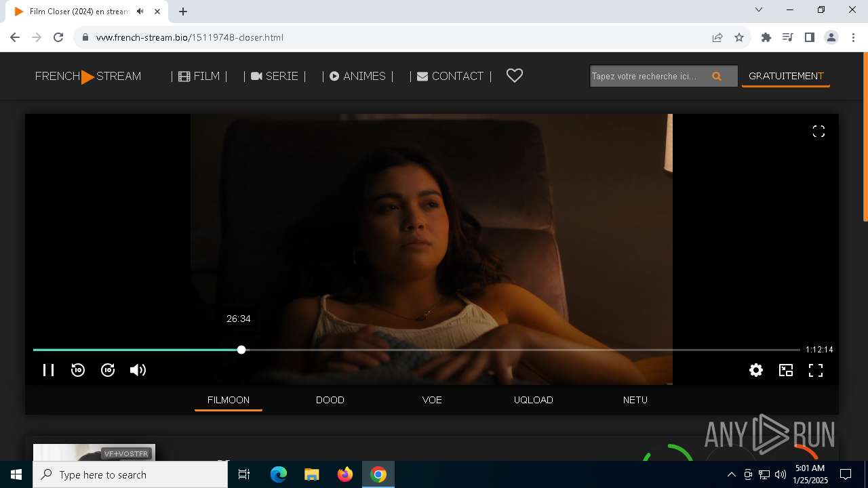Enable picture-in-picture mode
868x488 pixels.
click(786, 370)
